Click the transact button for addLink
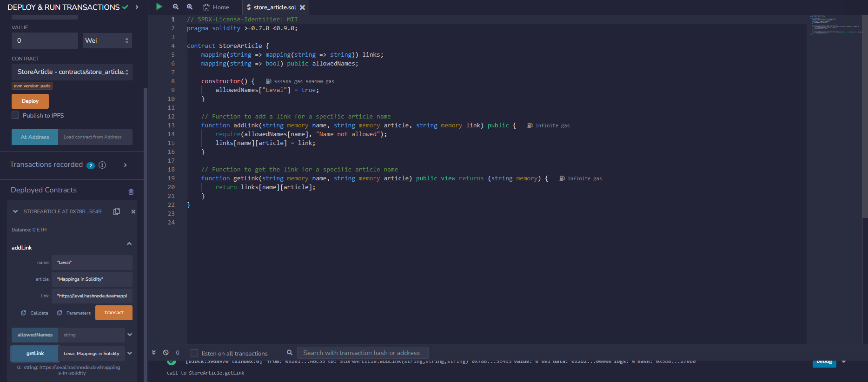 pyautogui.click(x=114, y=313)
